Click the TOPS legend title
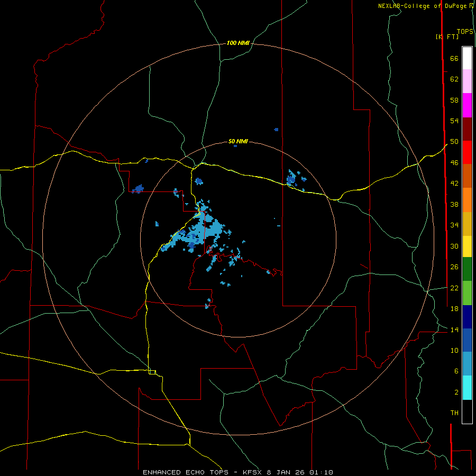This screenshot has height=476, width=476. 465,32
